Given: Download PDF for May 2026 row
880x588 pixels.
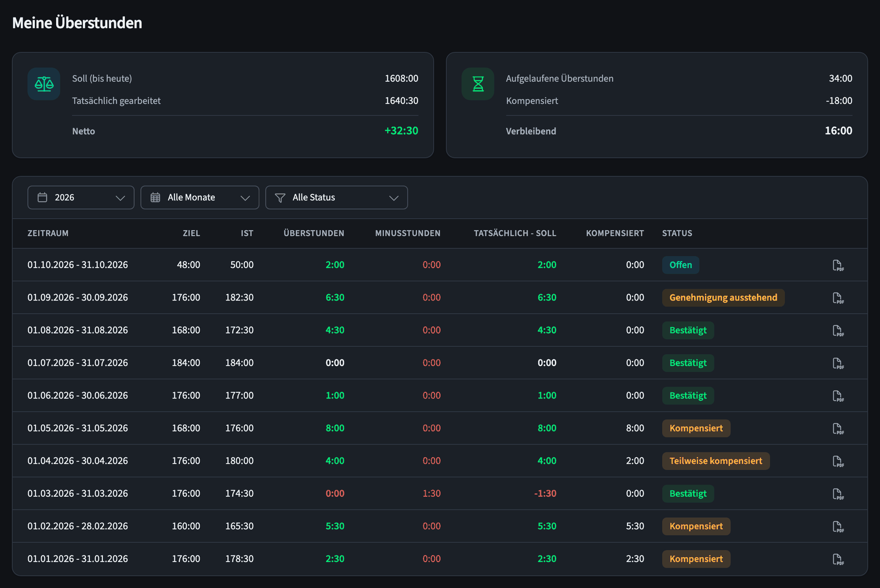Looking at the screenshot, I should 838,429.
